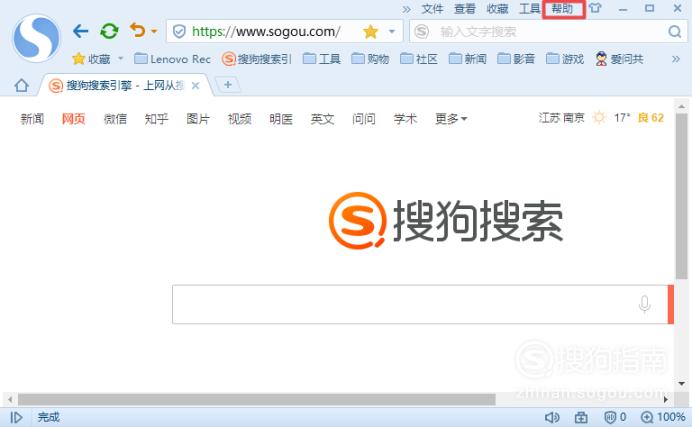Click the magnifier search icon
The height and width of the screenshot is (427, 692).
click(674, 31)
